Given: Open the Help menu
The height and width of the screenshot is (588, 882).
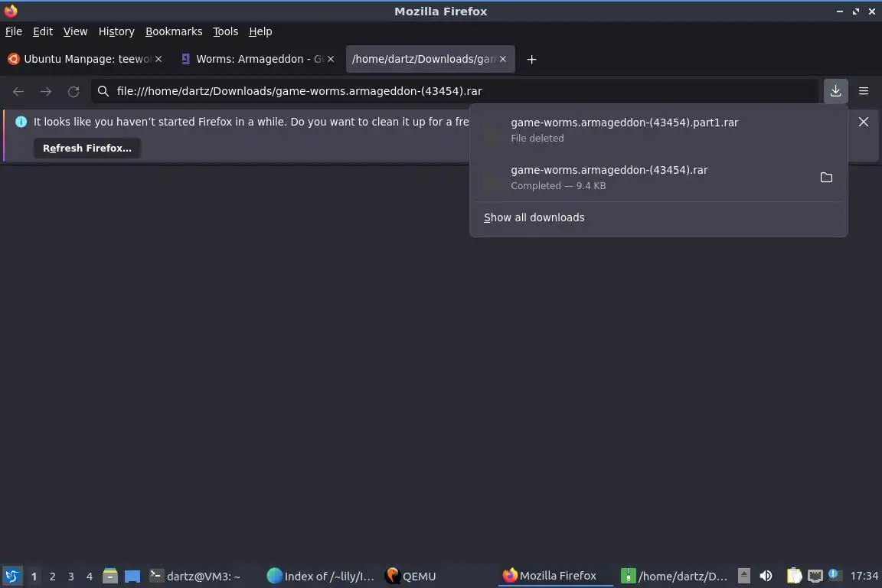Looking at the screenshot, I should (x=260, y=31).
